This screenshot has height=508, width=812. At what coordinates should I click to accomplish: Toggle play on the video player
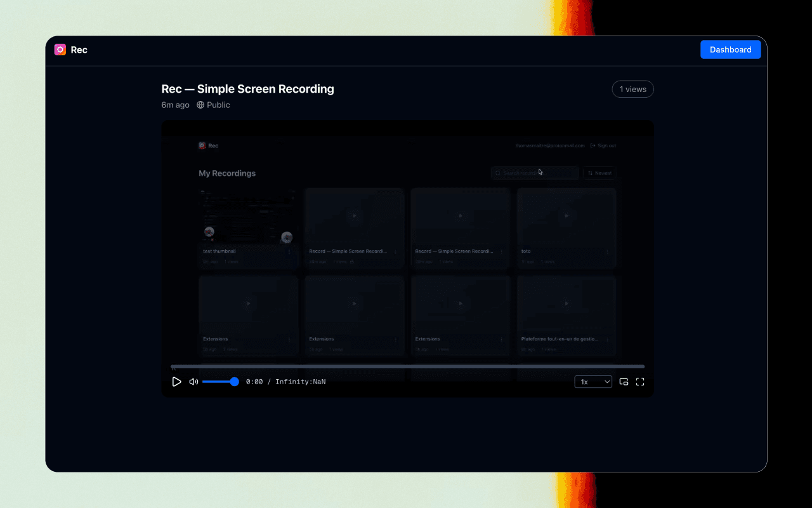(x=177, y=381)
